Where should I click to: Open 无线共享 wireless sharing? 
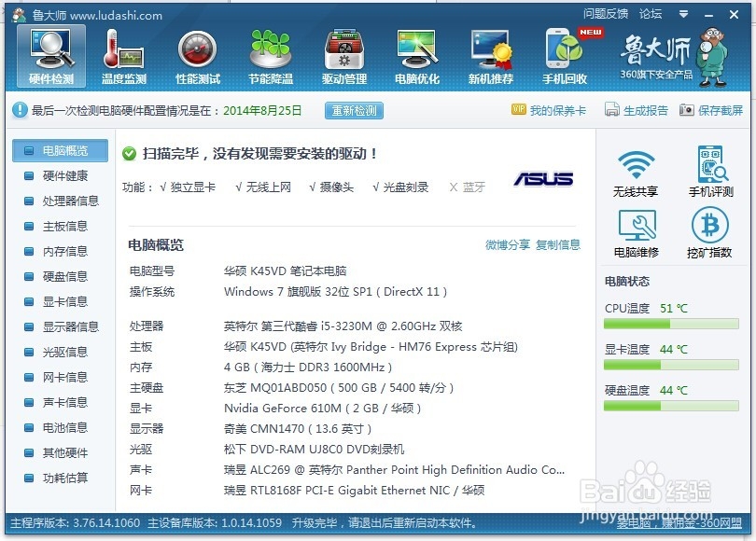pos(634,169)
